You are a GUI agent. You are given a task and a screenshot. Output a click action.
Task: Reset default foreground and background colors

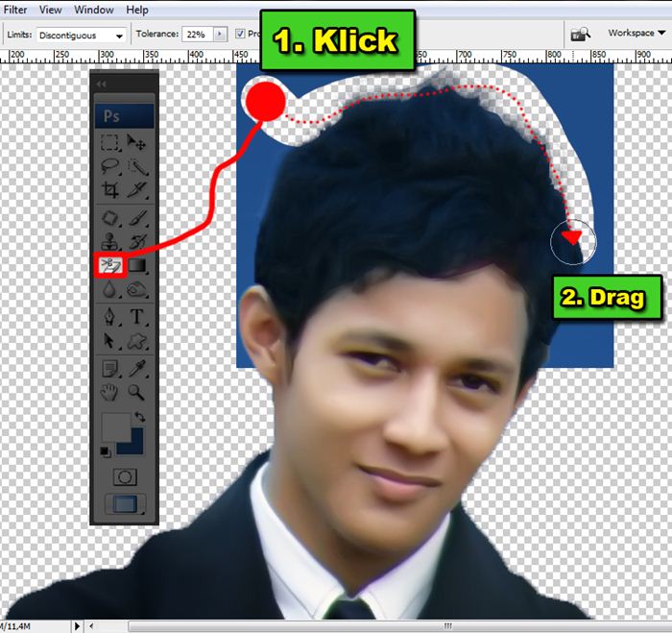click(x=105, y=451)
